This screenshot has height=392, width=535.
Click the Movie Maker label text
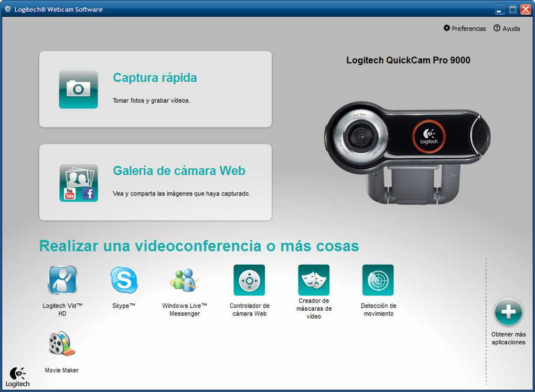point(62,370)
